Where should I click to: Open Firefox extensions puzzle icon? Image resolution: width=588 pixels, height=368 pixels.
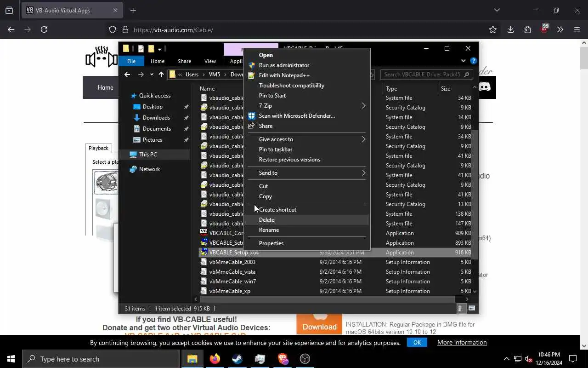pos(527,29)
